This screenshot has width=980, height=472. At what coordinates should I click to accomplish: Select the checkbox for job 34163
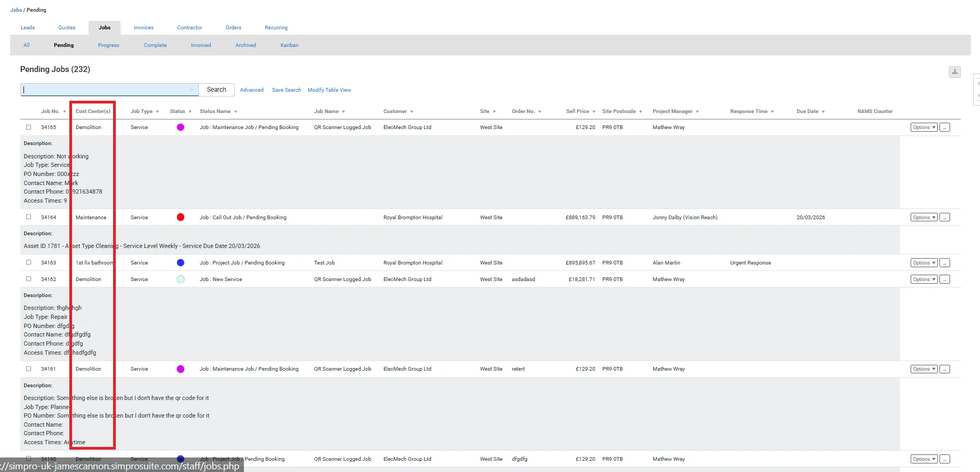pos(29,262)
